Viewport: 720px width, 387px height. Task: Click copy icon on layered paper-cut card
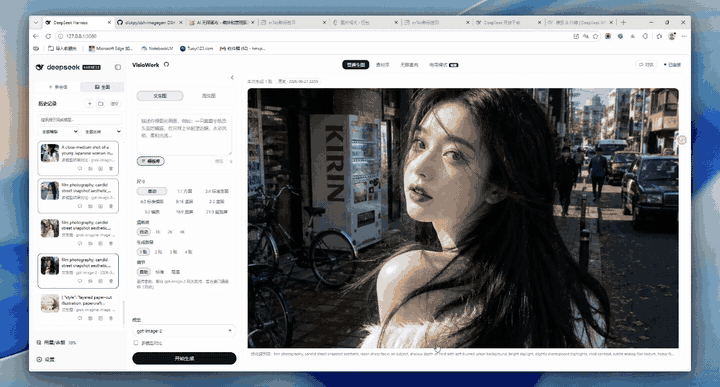(x=90, y=318)
